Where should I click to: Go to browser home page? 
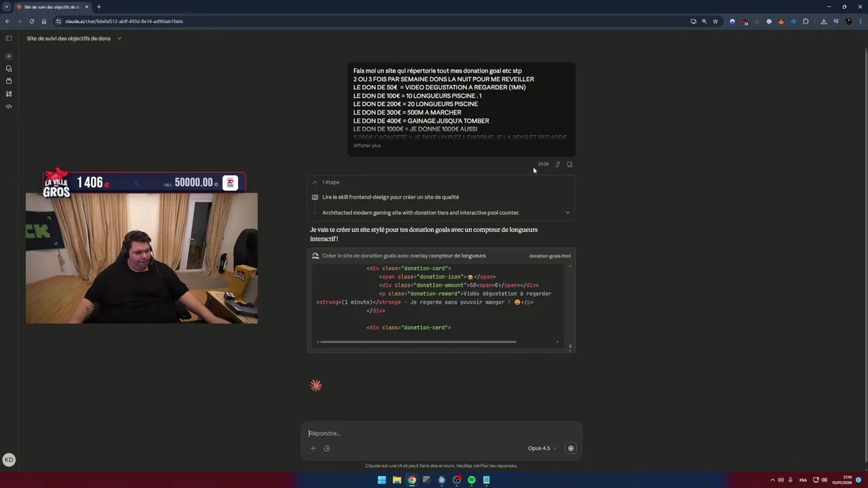(44, 21)
